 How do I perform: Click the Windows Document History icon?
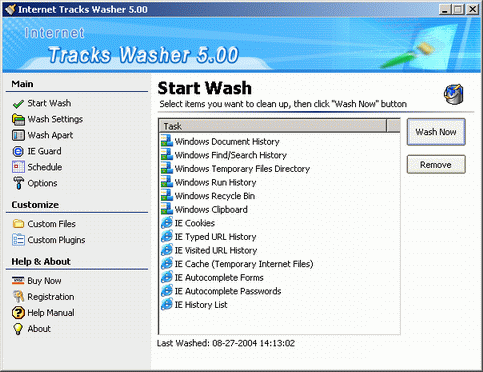[167, 141]
